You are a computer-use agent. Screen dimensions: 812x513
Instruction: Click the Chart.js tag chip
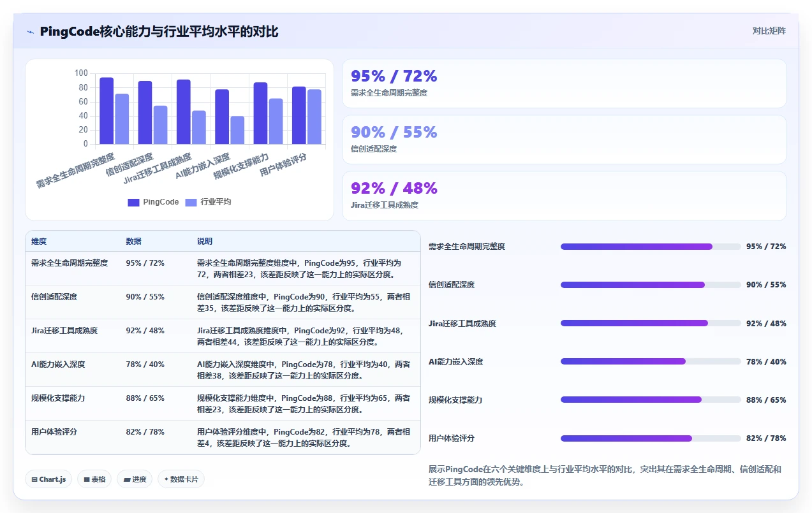point(48,479)
